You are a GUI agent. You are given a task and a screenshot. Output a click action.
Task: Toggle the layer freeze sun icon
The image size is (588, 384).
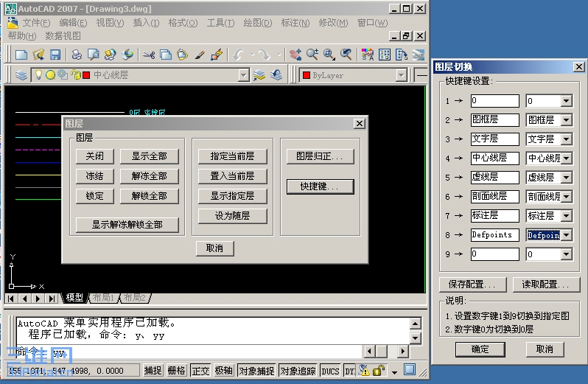pyautogui.click(x=50, y=75)
